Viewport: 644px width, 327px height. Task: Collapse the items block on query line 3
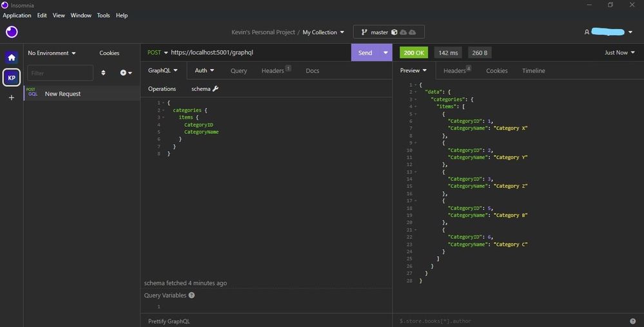pos(164,117)
